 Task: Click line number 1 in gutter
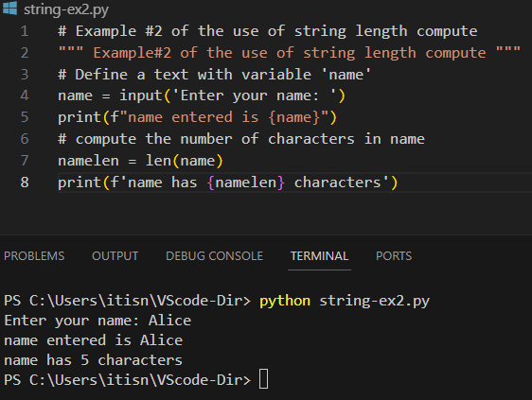25,31
